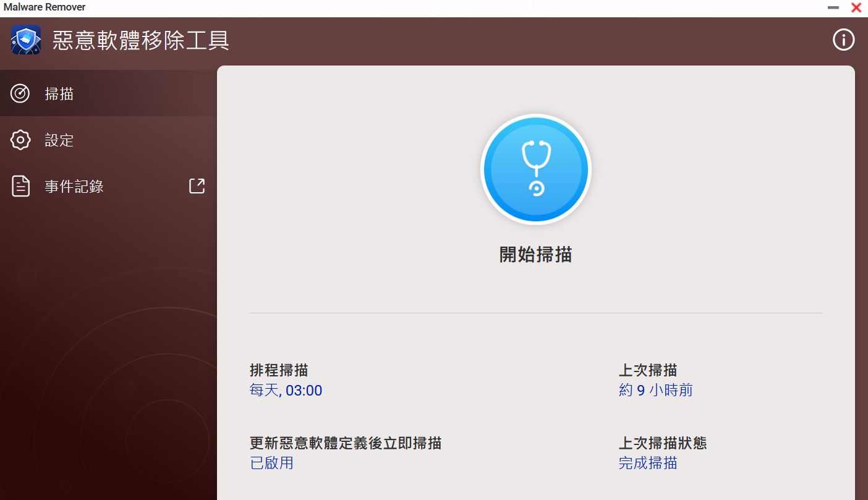Click the schedule value 每天, 03:00

[286, 391]
